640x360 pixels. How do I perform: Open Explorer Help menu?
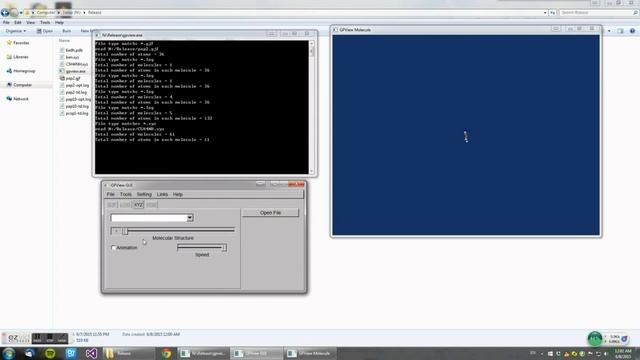pos(59,22)
